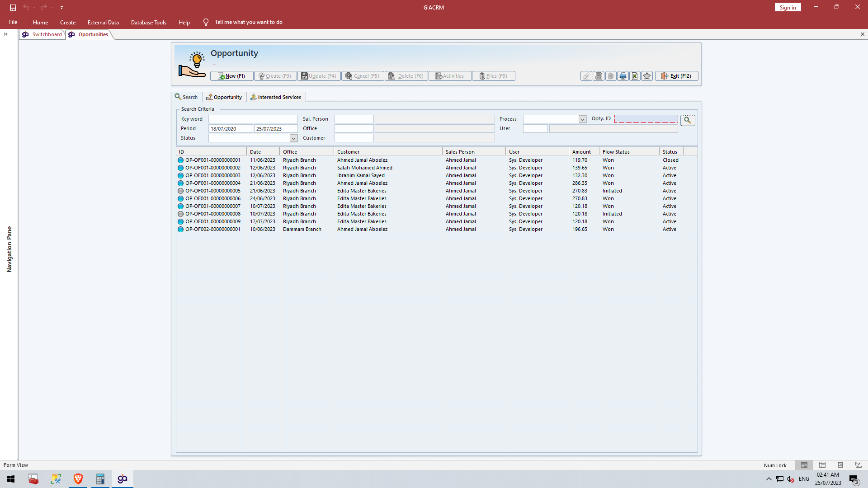
Task: Click the star favorite icon
Action: point(647,76)
